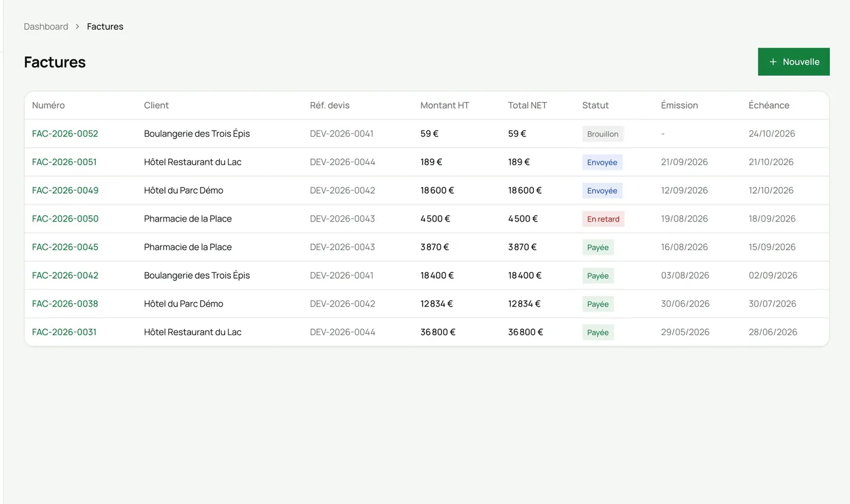Click the Montant HT column header
This screenshot has width=850, height=504.
445,105
